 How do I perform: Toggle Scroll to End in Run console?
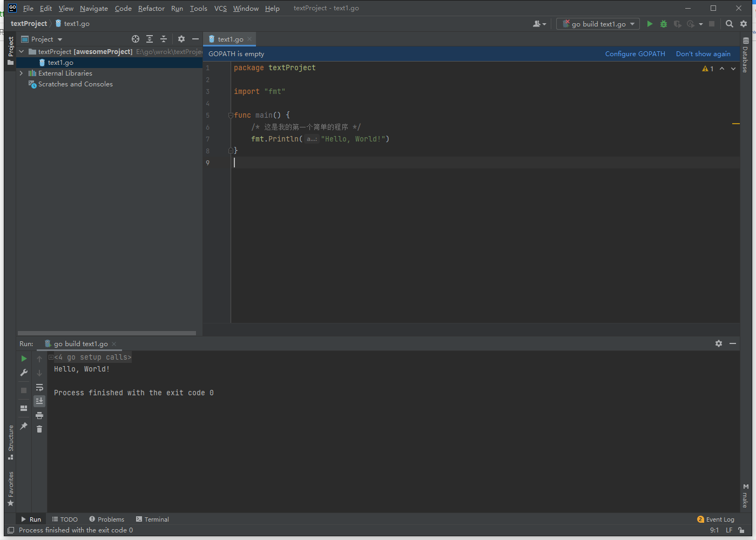point(39,401)
